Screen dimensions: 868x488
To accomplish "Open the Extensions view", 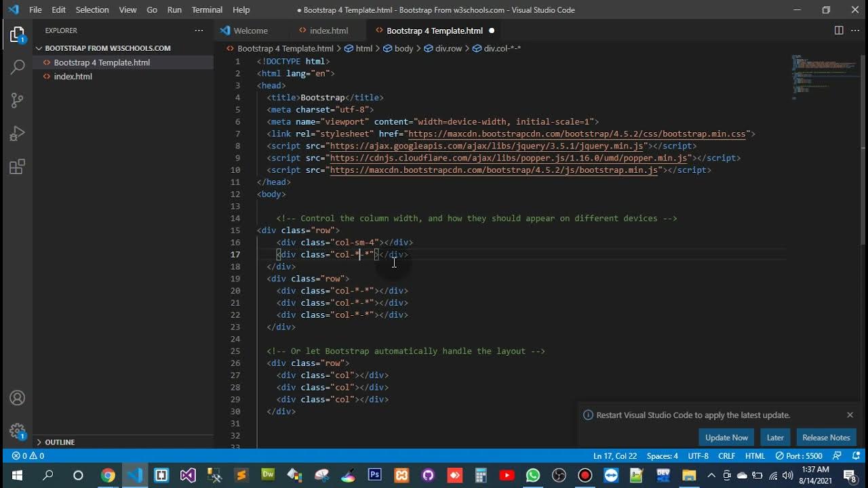I will 18,167.
